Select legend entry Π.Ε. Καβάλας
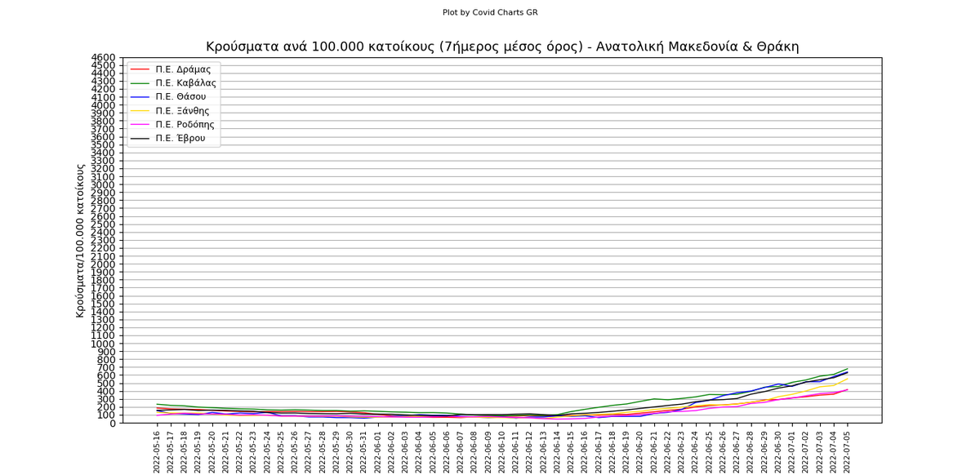Image resolution: width=980 pixels, height=475 pixels. point(174,83)
